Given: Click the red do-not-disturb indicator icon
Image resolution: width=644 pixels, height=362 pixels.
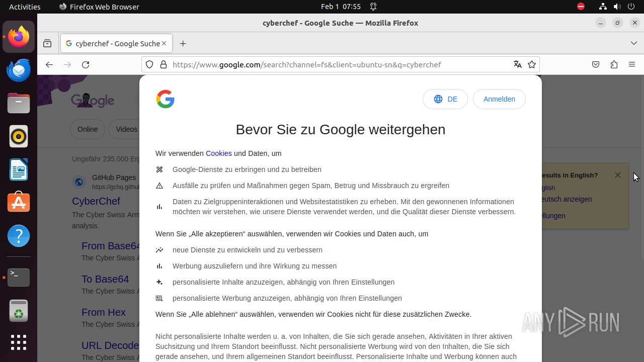Looking at the screenshot, I should coord(581,7).
